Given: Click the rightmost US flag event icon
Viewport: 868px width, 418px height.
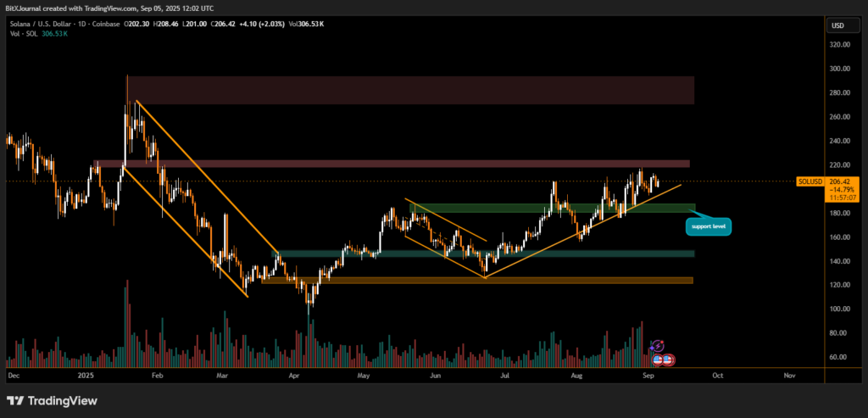Looking at the screenshot, I should 668,360.
